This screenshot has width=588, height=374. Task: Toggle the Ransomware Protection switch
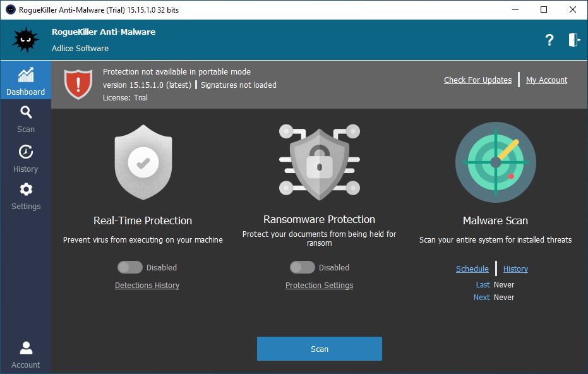tap(303, 267)
